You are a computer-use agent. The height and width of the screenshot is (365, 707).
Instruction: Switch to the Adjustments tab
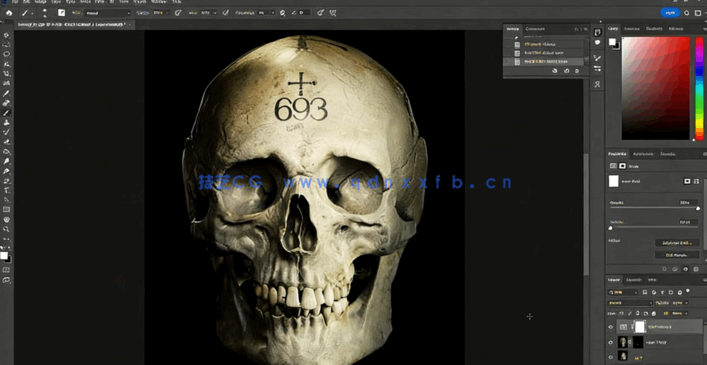click(x=643, y=154)
